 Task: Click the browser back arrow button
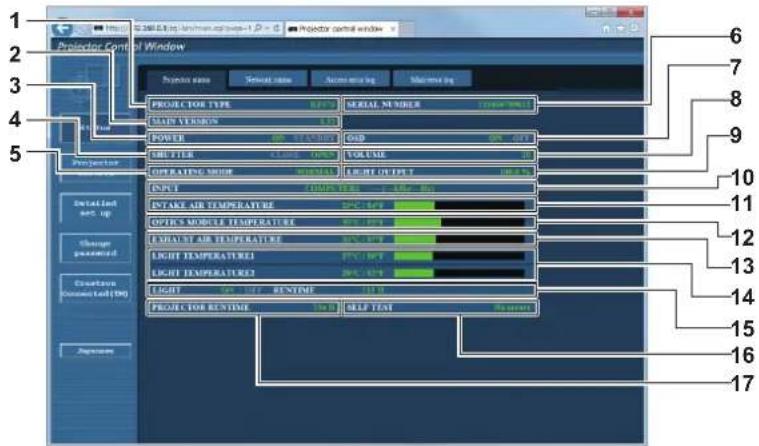pyautogui.click(x=62, y=29)
